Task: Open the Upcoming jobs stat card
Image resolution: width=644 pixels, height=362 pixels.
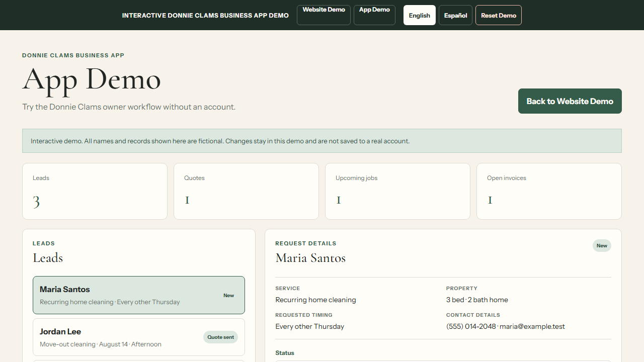Action: (397, 191)
